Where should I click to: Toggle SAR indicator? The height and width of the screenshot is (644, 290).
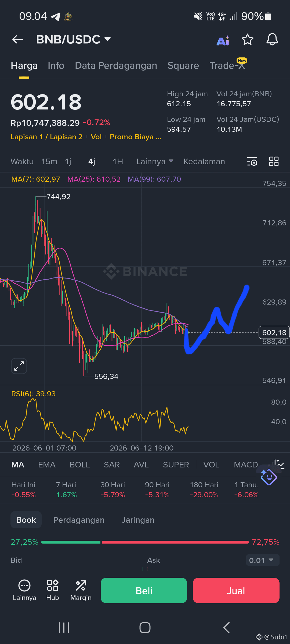pyautogui.click(x=112, y=465)
